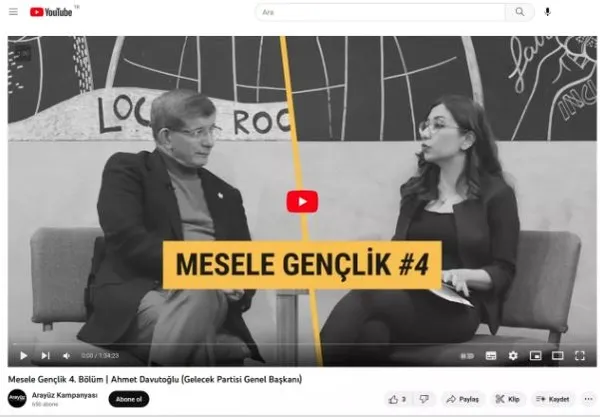The width and height of the screenshot is (600, 417).
Task: Play the video with the red center button
Action: tap(302, 201)
